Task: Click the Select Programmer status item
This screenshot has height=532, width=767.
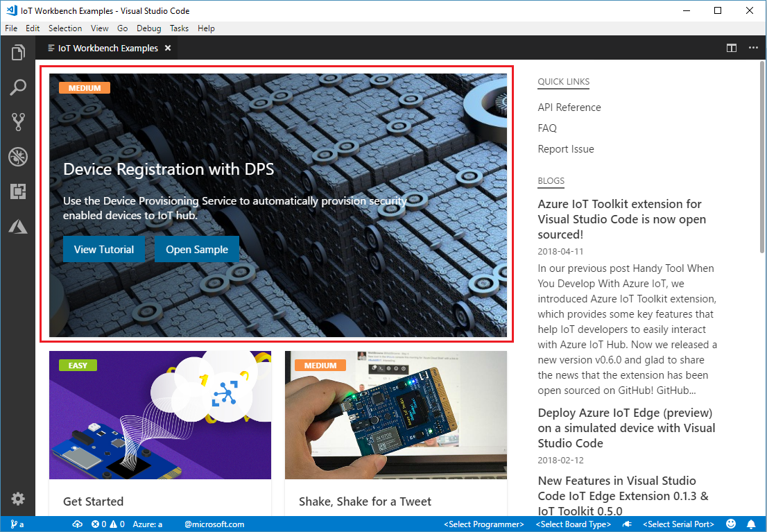Action: tap(484, 524)
